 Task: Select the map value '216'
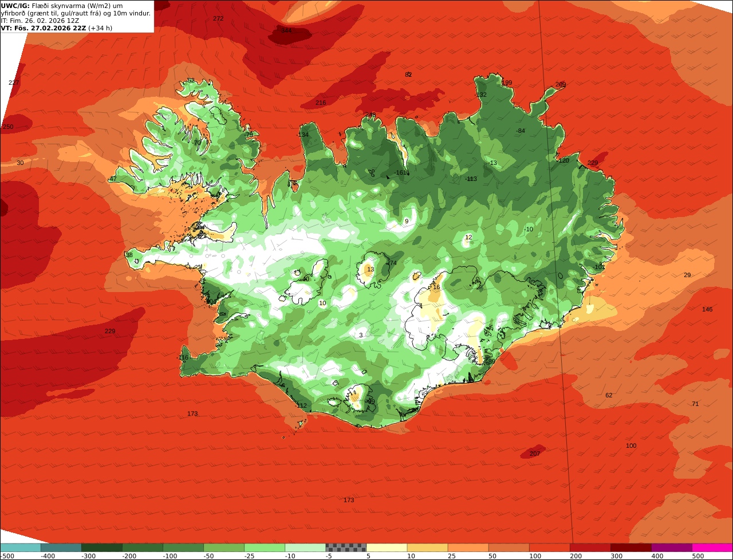point(321,102)
